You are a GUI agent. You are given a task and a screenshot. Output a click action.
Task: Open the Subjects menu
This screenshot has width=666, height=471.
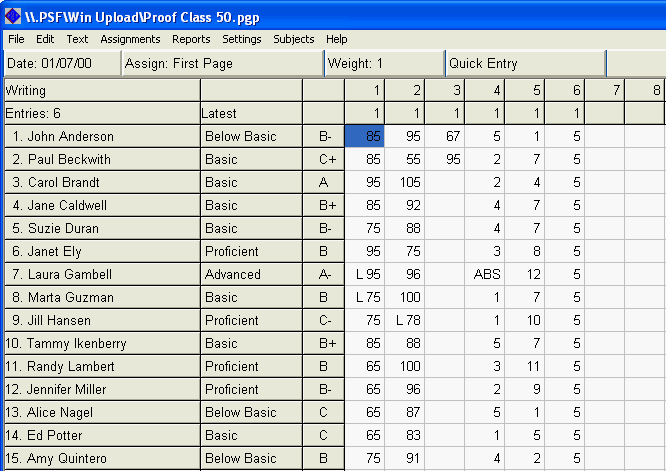[x=293, y=39]
